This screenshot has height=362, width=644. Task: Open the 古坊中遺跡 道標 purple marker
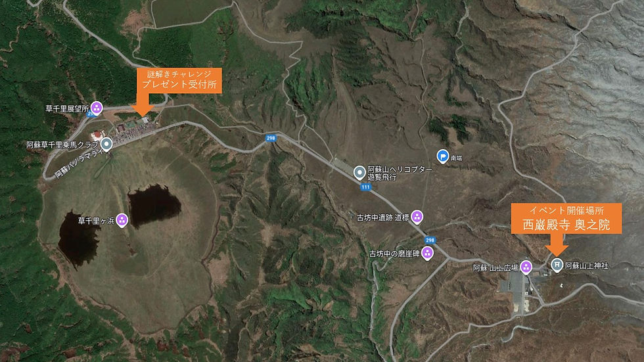click(417, 217)
